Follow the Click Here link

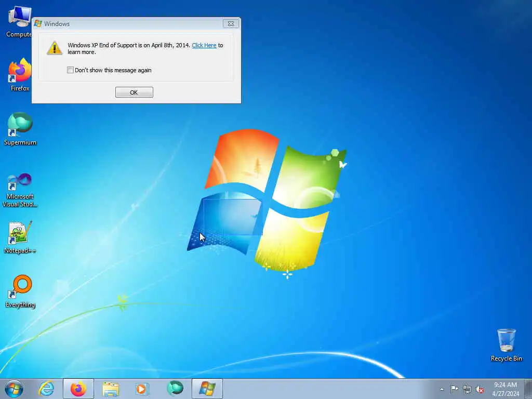(x=204, y=45)
